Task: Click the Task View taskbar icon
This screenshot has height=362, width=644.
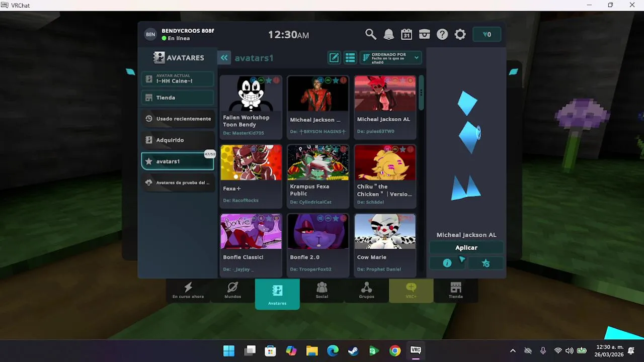Action: pos(250,350)
